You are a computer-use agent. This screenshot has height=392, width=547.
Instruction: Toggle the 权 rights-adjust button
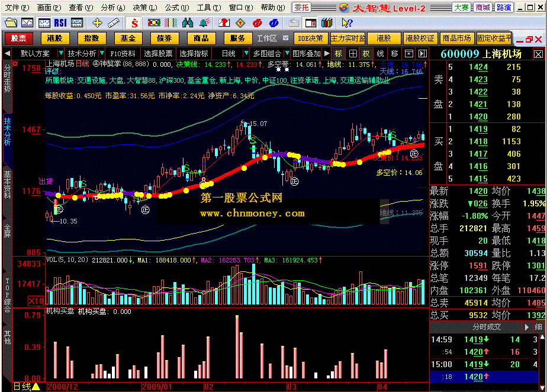point(366,54)
